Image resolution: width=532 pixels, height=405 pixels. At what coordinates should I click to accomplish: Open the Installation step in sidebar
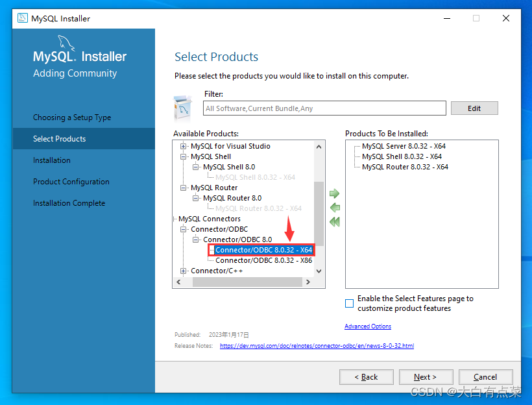[x=51, y=160]
